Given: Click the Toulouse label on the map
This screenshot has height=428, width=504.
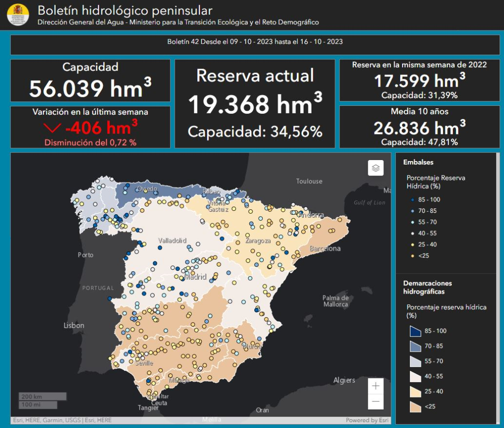Looking at the screenshot, I should [x=309, y=181].
